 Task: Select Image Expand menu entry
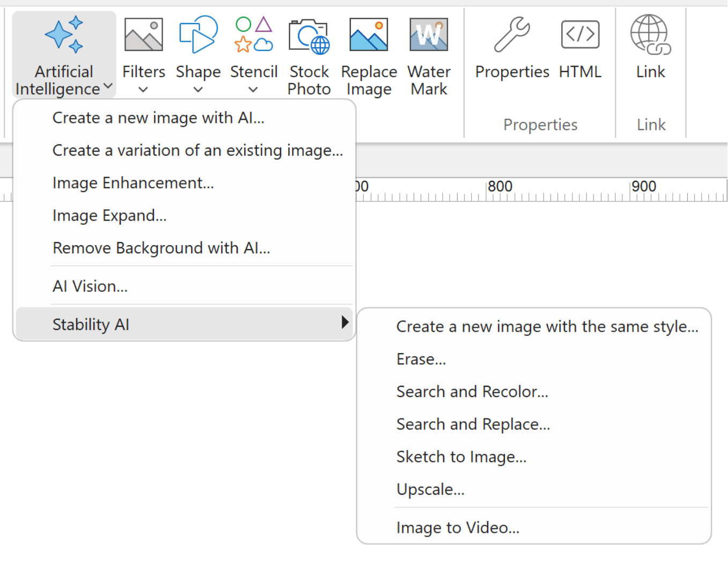pos(185,216)
